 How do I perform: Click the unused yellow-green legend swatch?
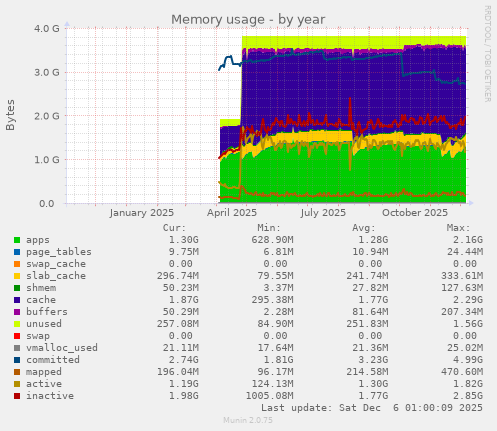(x=17, y=324)
